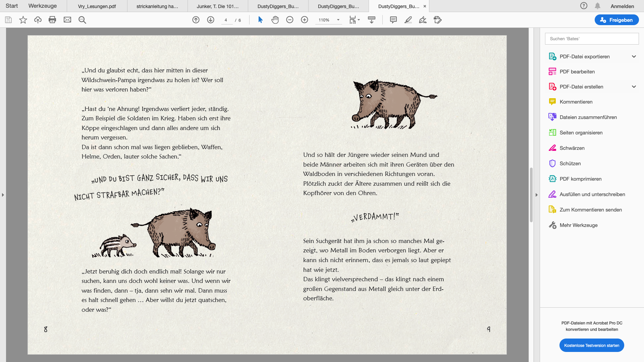The width and height of the screenshot is (644, 362).
Task: Collapse the right tools pane
Action: pyautogui.click(x=536, y=195)
